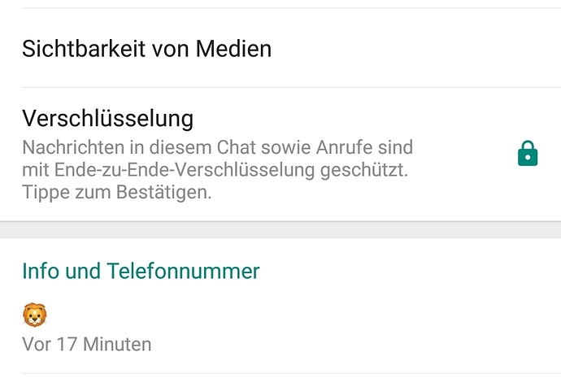The height and width of the screenshot is (392, 561).
Task: Click 'Nachrichten in diesem Chat sowie Anrufe sind' line
Action: point(218,147)
